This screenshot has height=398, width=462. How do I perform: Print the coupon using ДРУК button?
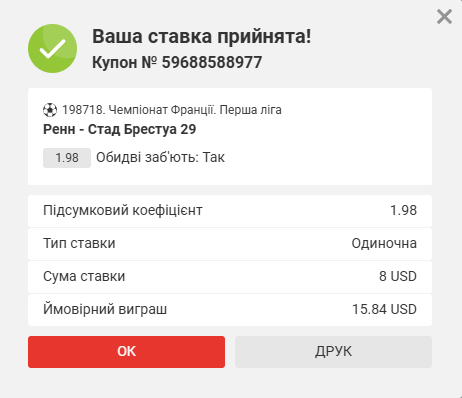point(333,352)
